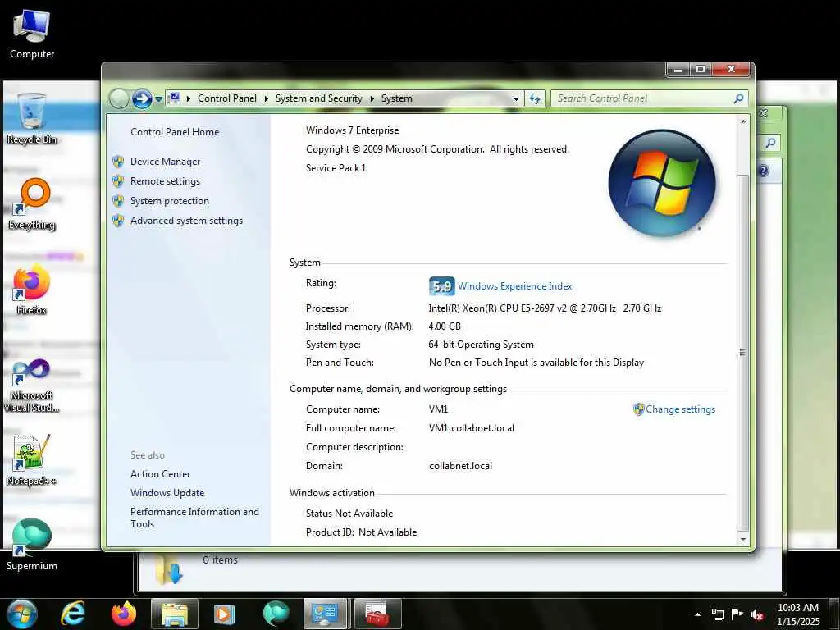Viewport: 840px width, 630px height.
Task: Switch to the Control Panel taskbar button
Action: point(325,614)
